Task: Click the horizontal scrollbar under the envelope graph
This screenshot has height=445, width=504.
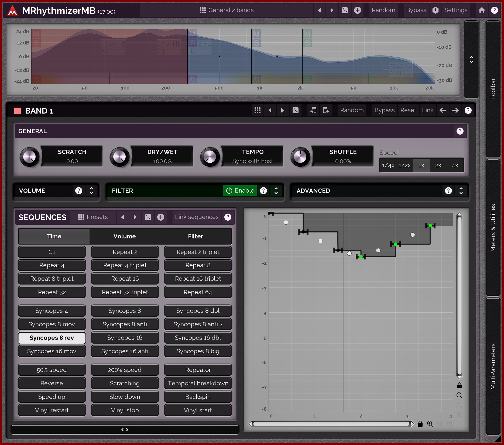Action: click(x=331, y=424)
